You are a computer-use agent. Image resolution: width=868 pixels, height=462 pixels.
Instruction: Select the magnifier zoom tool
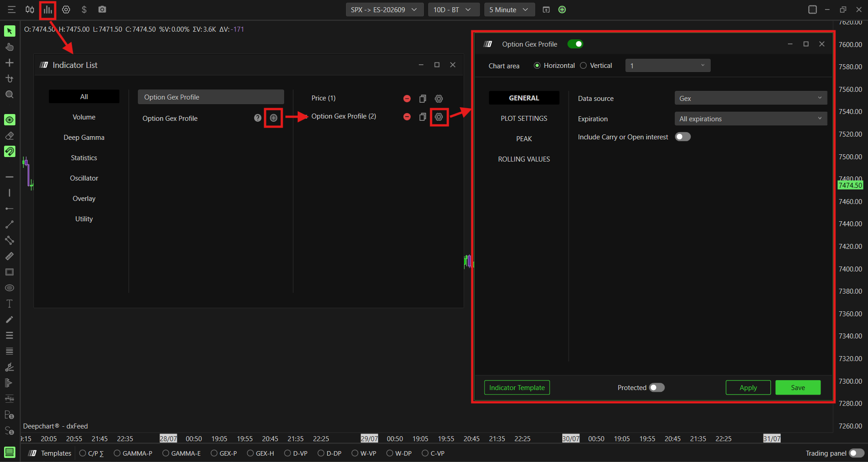[x=9, y=95]
